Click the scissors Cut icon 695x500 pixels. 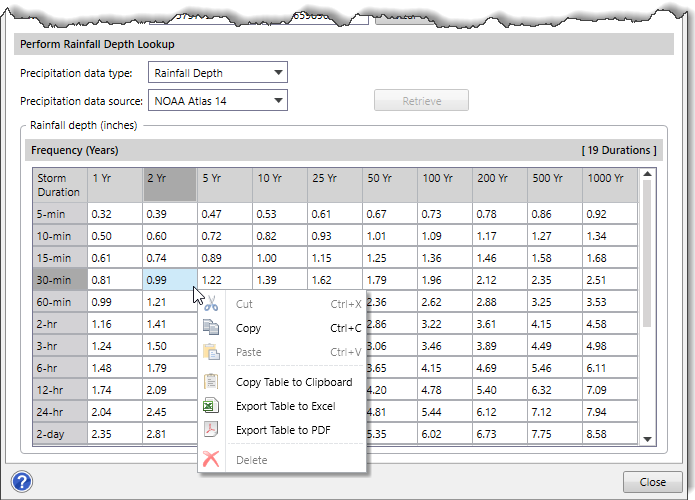211,304
